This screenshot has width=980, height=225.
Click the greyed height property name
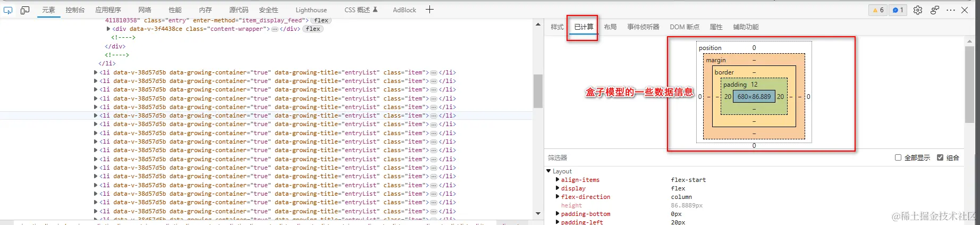(x=571, y=205)
